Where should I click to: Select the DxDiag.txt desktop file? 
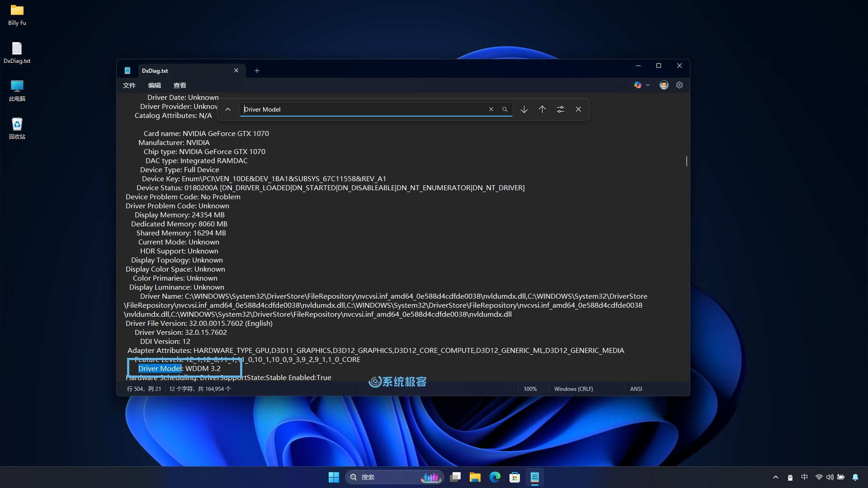tap(17, 53)
